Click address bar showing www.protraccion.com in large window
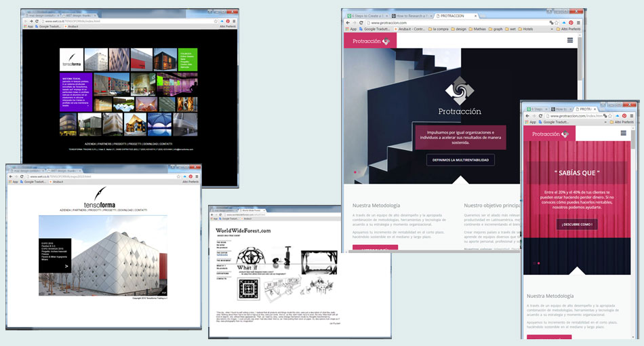This screenshot has width=644, height=346. click(x=456, y=23)
